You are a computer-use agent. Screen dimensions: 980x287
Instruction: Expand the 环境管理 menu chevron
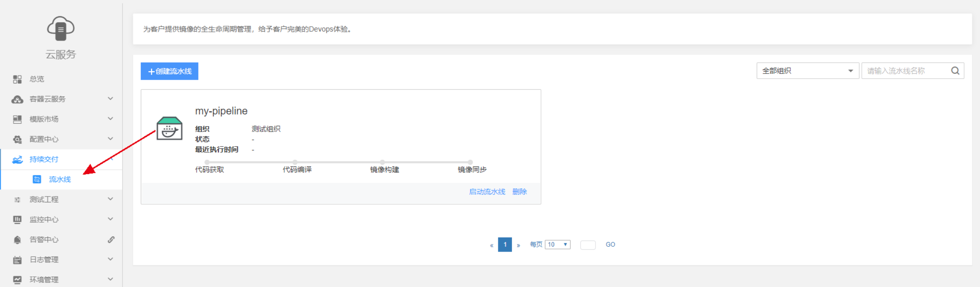pos(110,280)
